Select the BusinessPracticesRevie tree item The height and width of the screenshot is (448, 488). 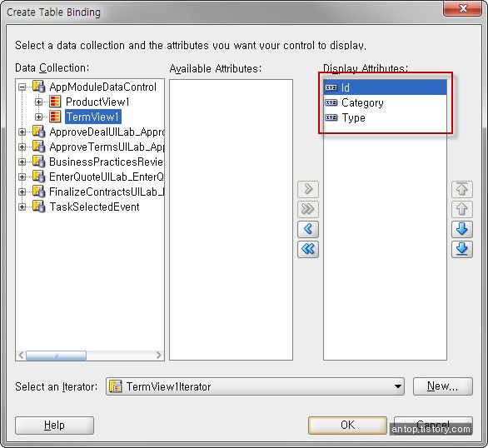(106, 162)
